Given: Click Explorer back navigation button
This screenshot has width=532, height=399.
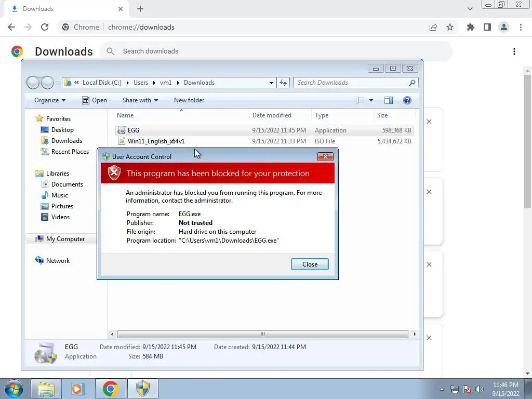Looking at the screenshot, I should click(x=33, y=83).
